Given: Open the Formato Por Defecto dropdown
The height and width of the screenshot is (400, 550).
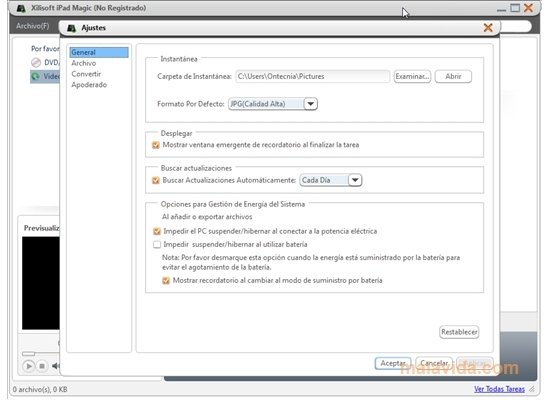Looking at the screenshot, I should coord(310,104).
